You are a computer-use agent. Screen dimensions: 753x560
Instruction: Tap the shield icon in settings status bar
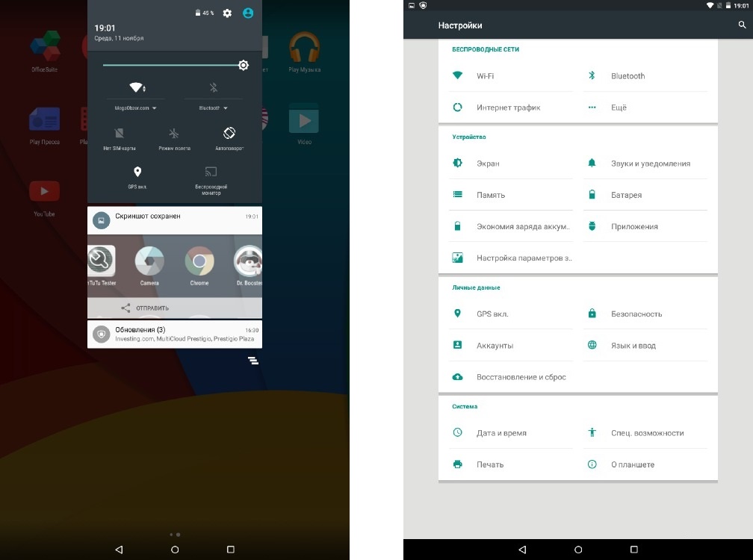(423, 5)
